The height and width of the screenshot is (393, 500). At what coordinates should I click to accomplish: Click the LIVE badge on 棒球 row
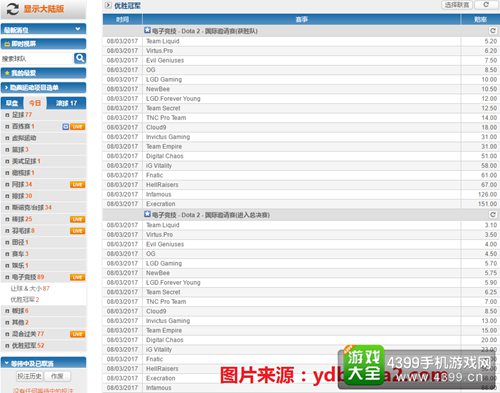tap(78, 219)
